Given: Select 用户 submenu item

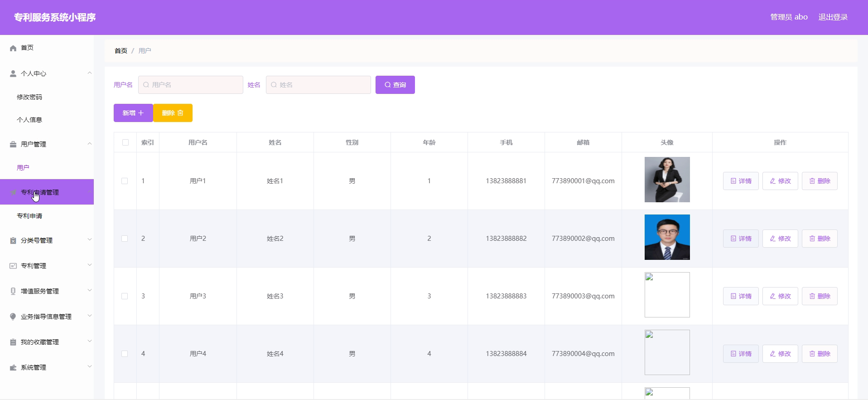Looking at the screenshot, I should (23, 168).
